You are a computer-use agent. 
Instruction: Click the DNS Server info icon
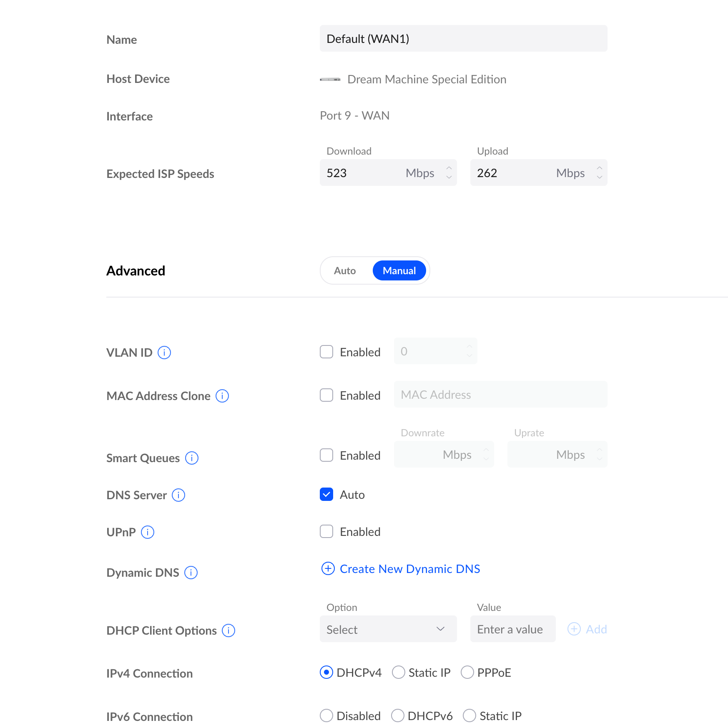pyautogui.click(x=178, y=495)
